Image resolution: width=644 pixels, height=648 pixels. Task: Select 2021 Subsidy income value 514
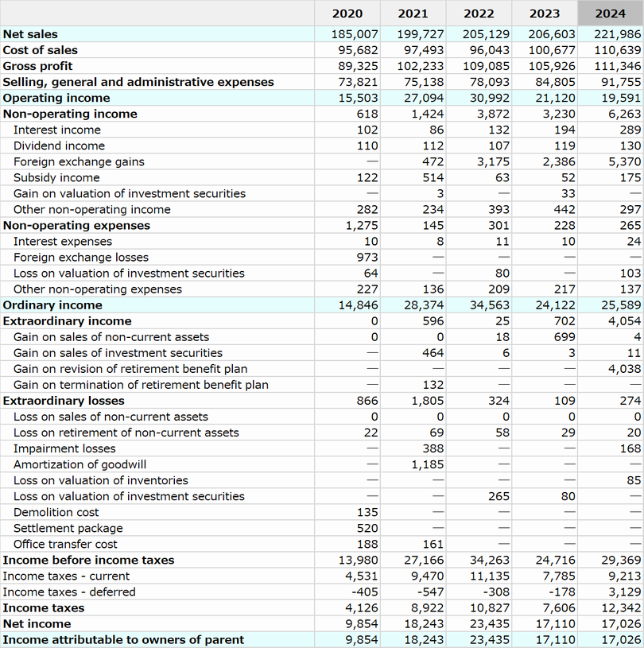[433, 178]
